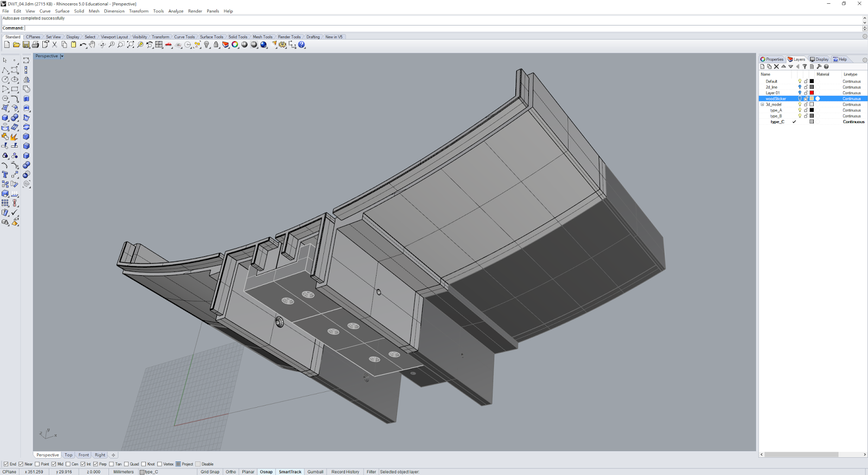Switch to the Properties panel tab
This screenshot has height=475, width=868.
[772, 59]
